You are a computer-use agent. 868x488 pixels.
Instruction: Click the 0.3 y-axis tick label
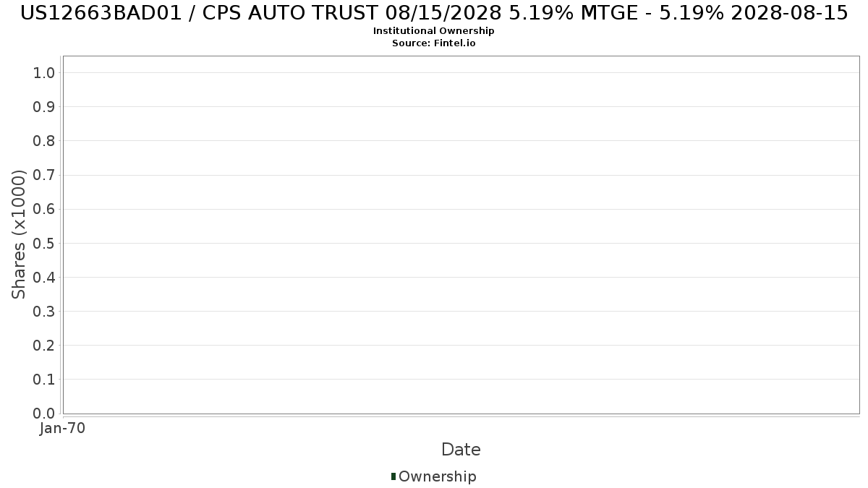tap(44, 311)
